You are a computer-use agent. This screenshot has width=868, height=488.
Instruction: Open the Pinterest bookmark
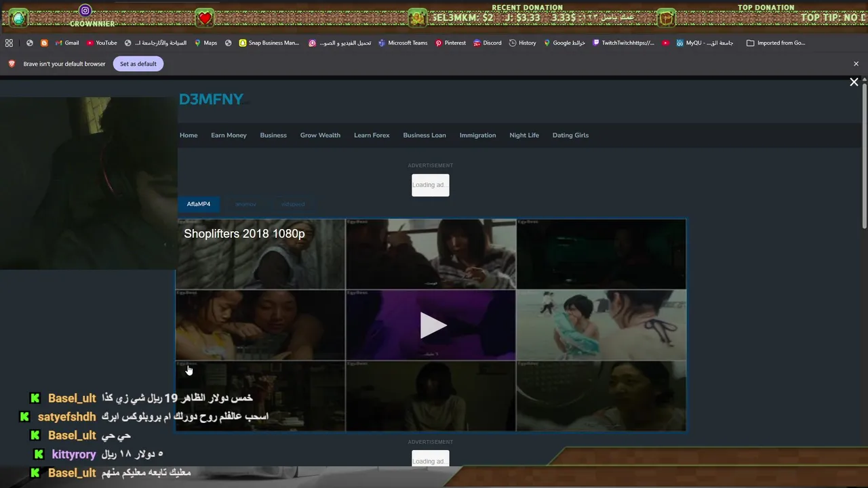[450, 43]
